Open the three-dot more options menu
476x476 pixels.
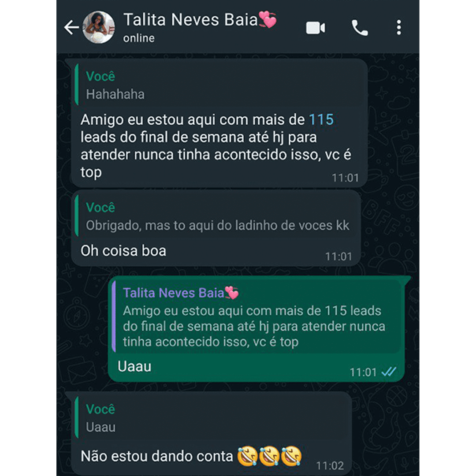click(398, 28)
